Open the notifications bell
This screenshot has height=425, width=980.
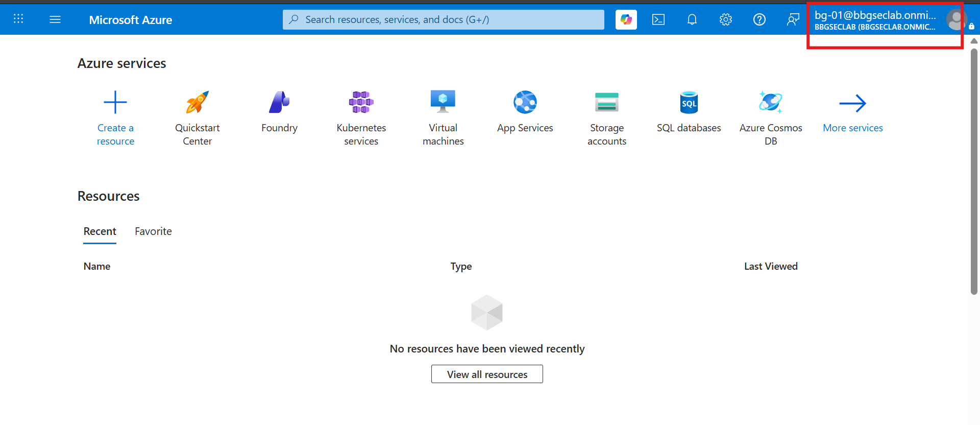click(692, 19)
